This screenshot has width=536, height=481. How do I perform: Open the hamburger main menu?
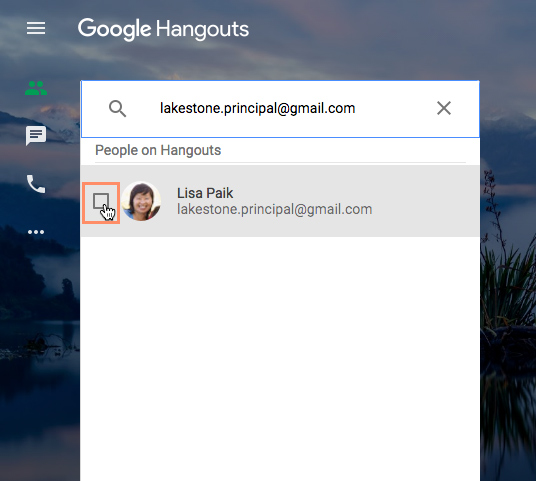click(36, 28)
